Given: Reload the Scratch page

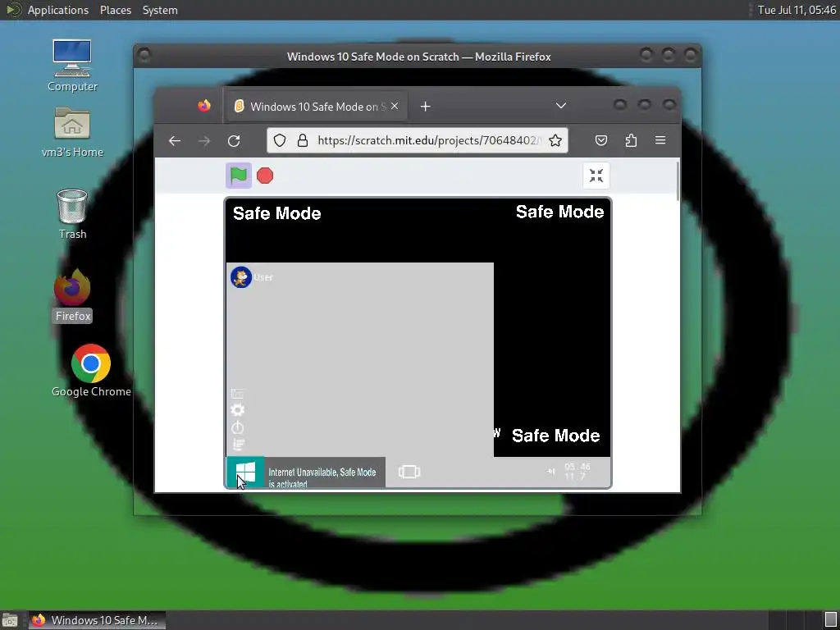Looking at the screenshot, I should click(x=234, y=141).
